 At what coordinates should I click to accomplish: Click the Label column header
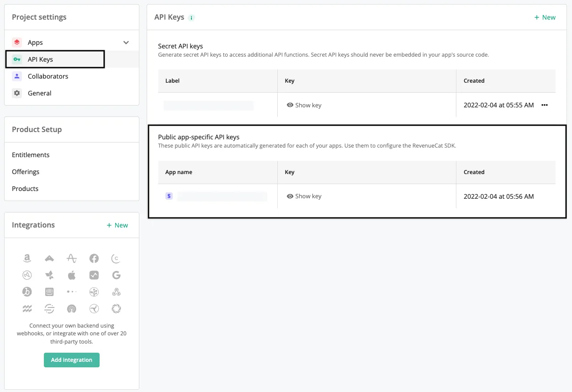click(x=172, y=81)
